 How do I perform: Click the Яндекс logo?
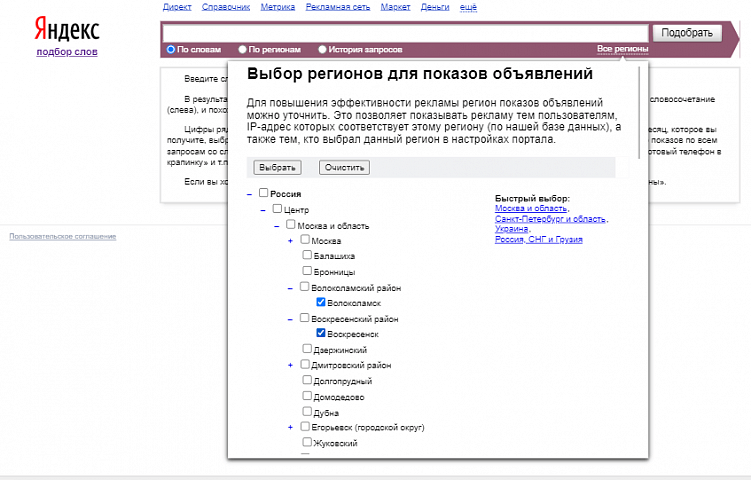(x=67, y=30)
